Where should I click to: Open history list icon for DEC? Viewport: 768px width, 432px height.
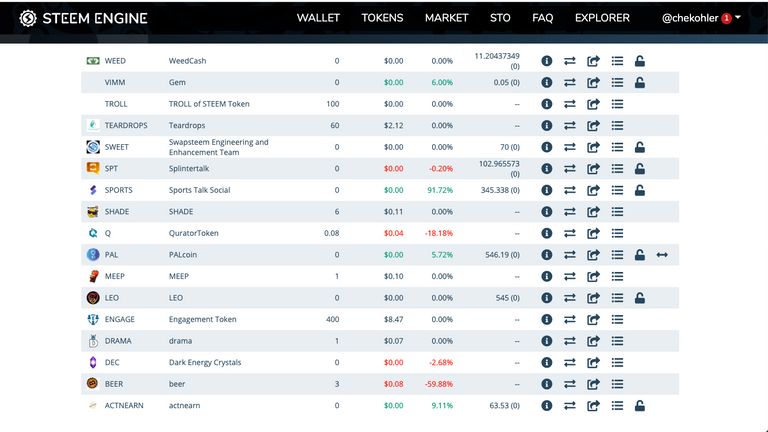[617, 362]
